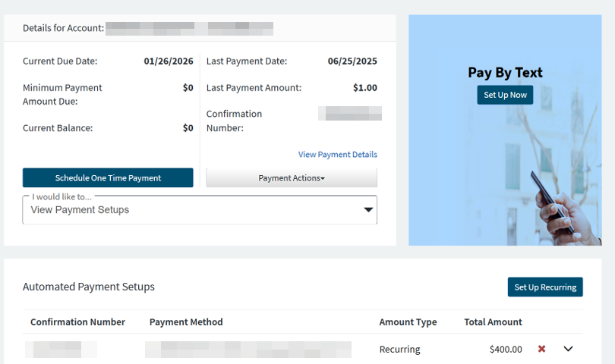This screenshot has height=364, width=615.
Task: Click the Pay By Text heading
Action: pyautogui.click(x=505, y=73)
